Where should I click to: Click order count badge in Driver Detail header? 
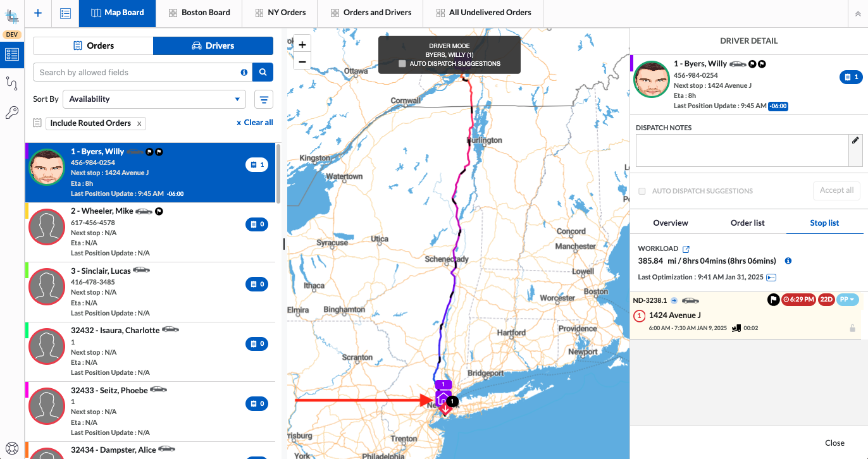pos(850,77)
